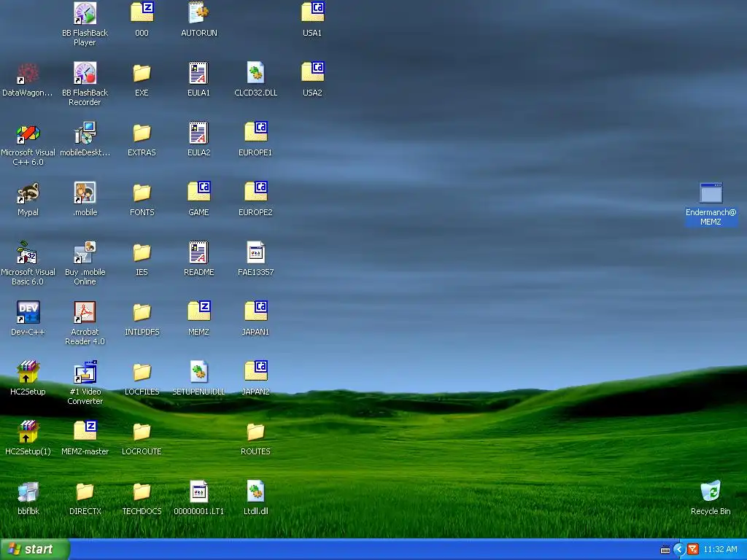Screen dimensions: 747x560
Task: Click the LOCROUTE folder
Action: (x=142, y=432)
